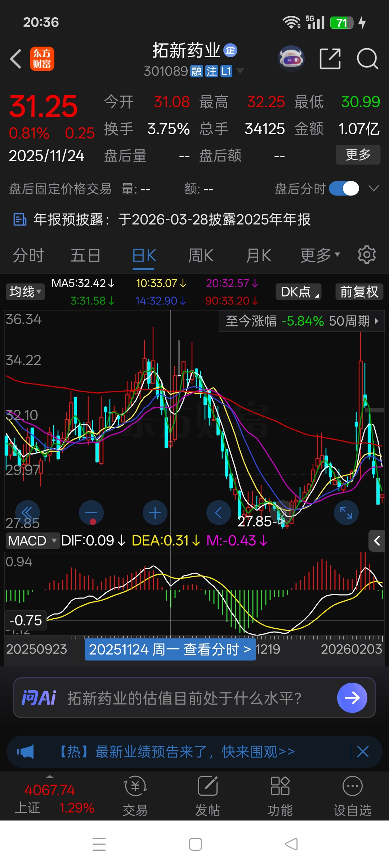Open chart settings gear icon

point(367,255)
